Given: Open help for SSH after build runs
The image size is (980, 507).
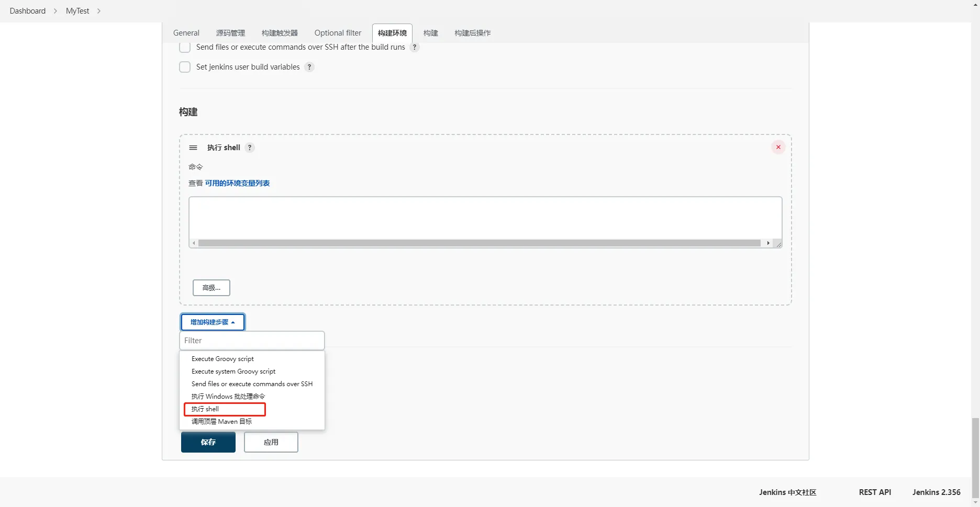Looking at the screenshot, I should (414, 47).
